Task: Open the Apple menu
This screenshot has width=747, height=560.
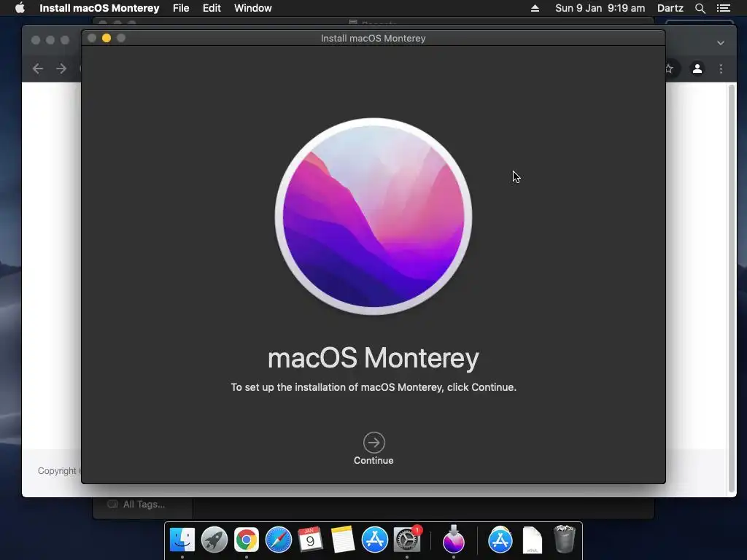Action: pyautogui.click(x=20, y=8)
